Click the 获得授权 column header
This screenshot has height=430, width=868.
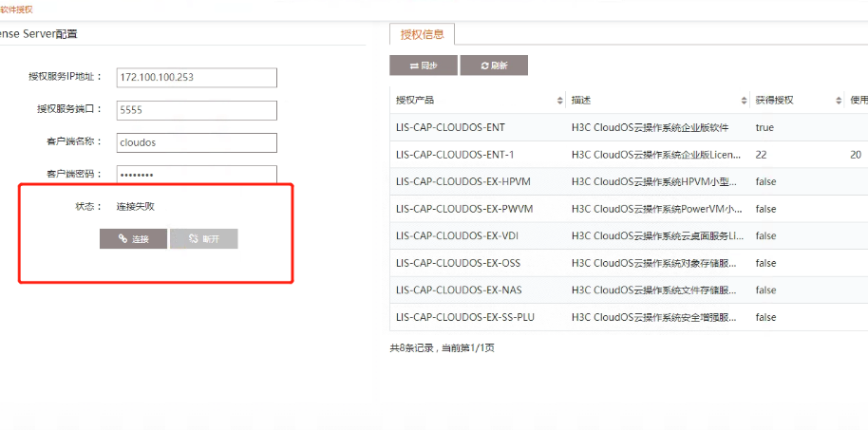[x=774, y=101]
